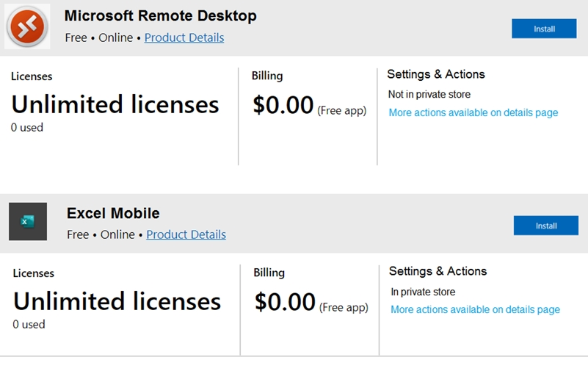Click $0.00 billing amount for Excel Mobile
Viewport: 588px width, 385px height.
(285, 302)
